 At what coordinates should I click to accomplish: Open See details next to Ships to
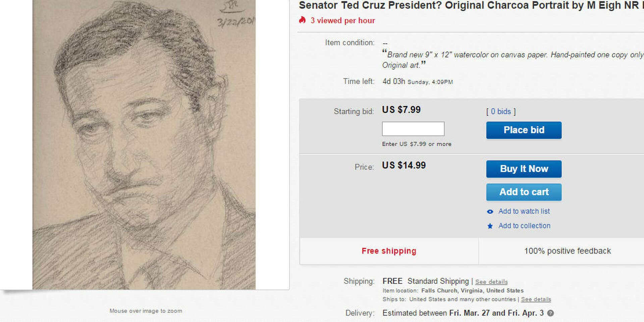coord(536,299)
